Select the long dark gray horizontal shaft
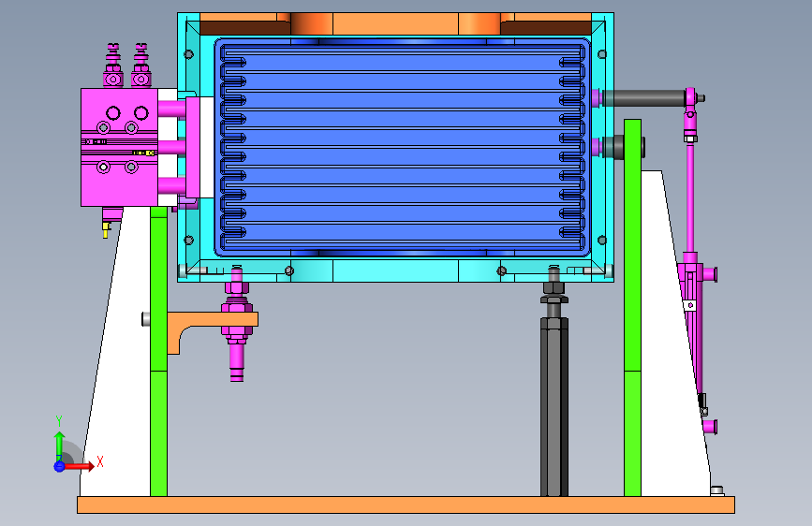812x526 pixels. [644, 98]
